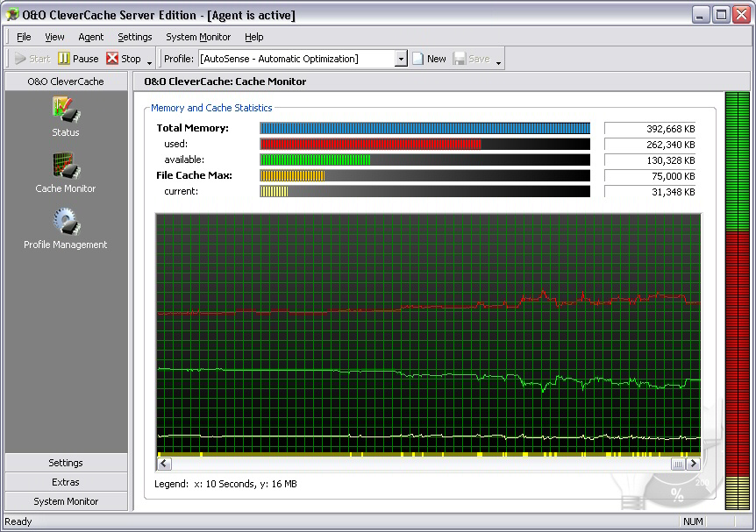Click the red used memory bar
Viewport: 756px width, 532px height.
tap(424, 144)
